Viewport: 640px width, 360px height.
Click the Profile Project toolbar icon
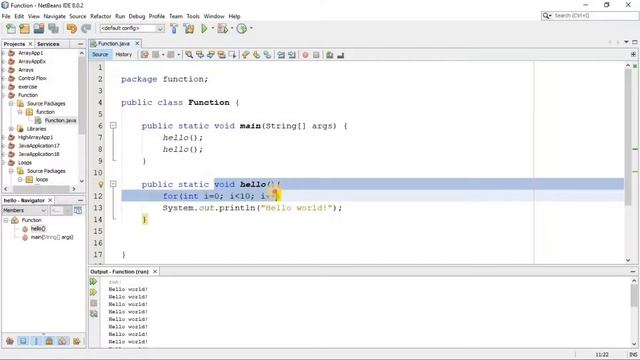click(242, 29)
